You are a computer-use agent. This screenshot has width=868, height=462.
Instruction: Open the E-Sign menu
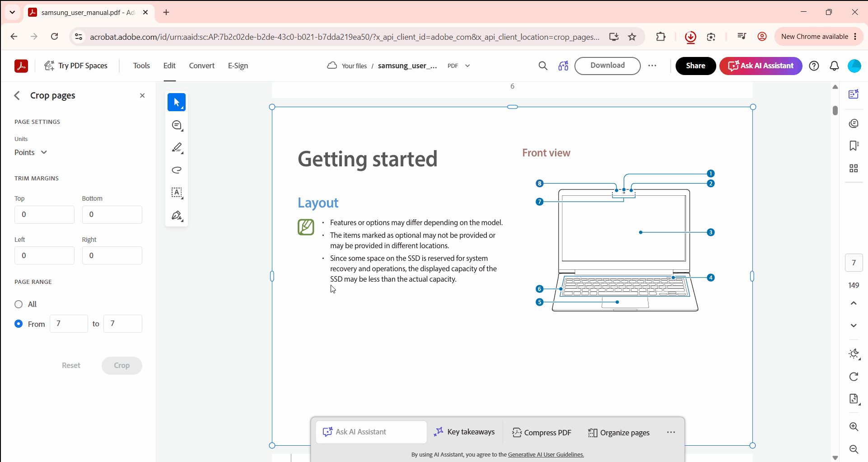pyautogui.click(x=238, y=66)
